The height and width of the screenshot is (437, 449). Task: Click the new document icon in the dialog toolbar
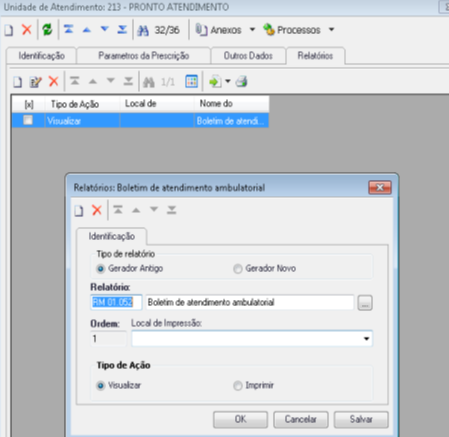click(x=79, y=211)
